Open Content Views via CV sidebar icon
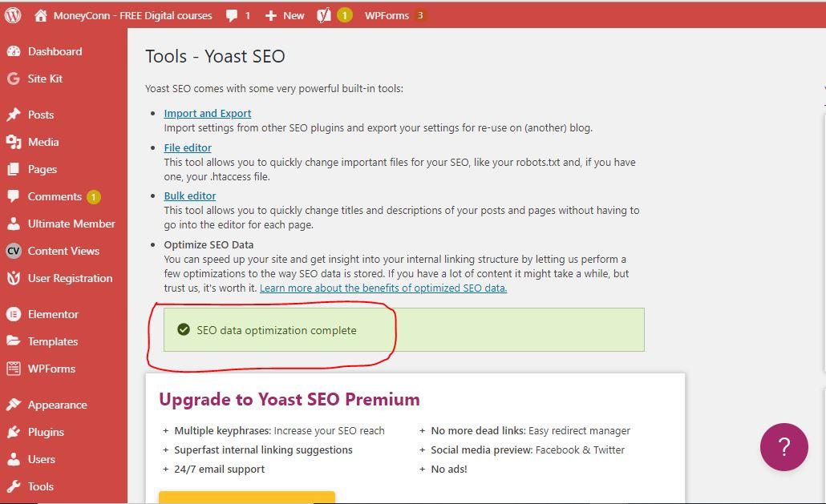This screenshot has height=504, width=826. point(13,251)
